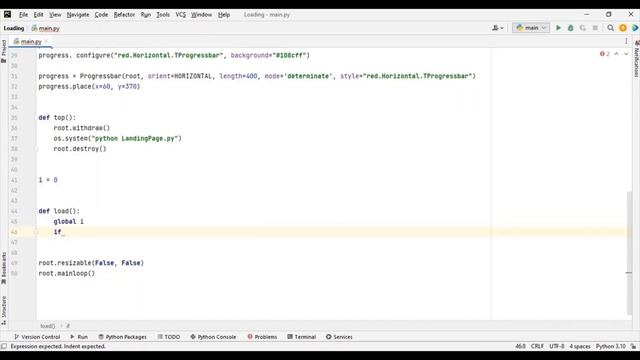This screenshot has width=640, height=360.
Task: Click on 'global i' code line
Action: point(69,222)
